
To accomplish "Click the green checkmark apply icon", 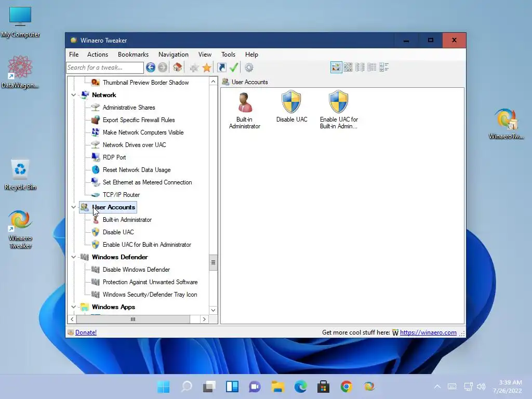I will pyautogui.click(x=234, y=68).
